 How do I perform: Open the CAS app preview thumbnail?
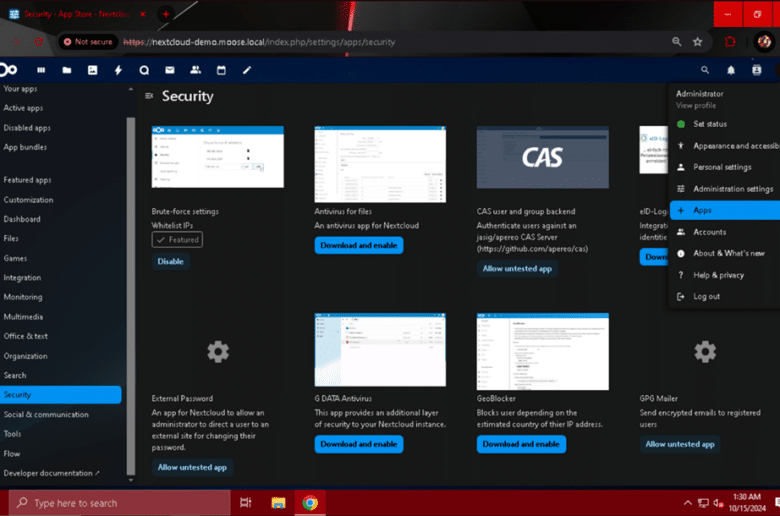543,157
